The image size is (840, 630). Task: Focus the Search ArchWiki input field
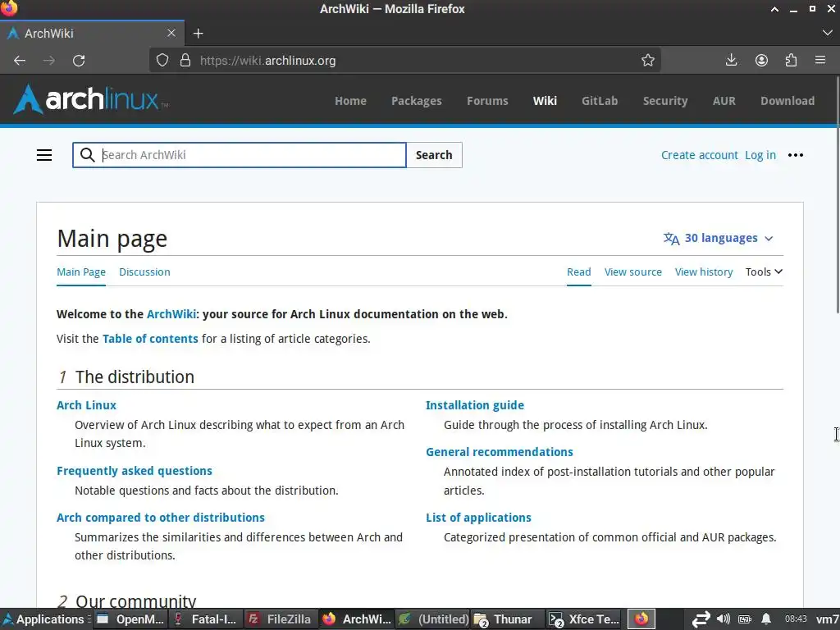click(240, 155)
